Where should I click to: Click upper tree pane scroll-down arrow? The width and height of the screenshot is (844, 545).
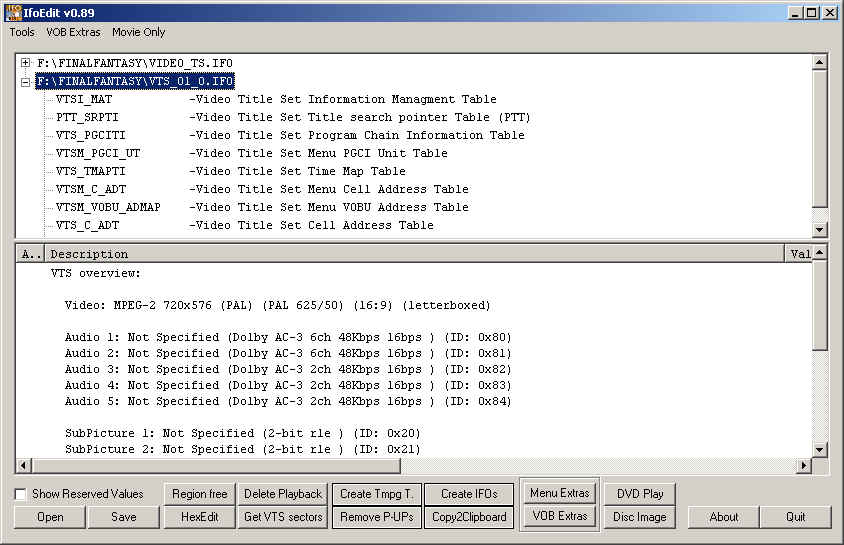[819, 229]
